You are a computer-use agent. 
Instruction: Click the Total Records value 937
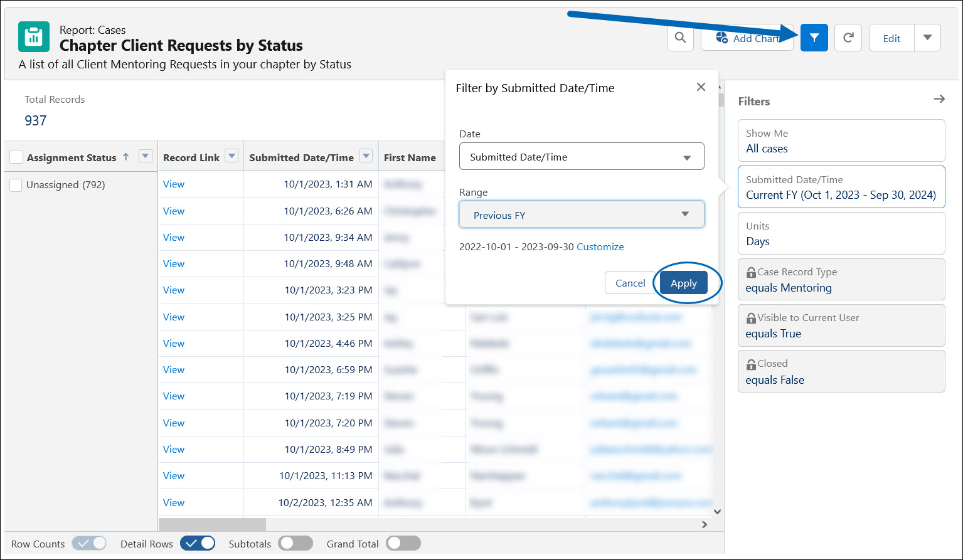36,120
